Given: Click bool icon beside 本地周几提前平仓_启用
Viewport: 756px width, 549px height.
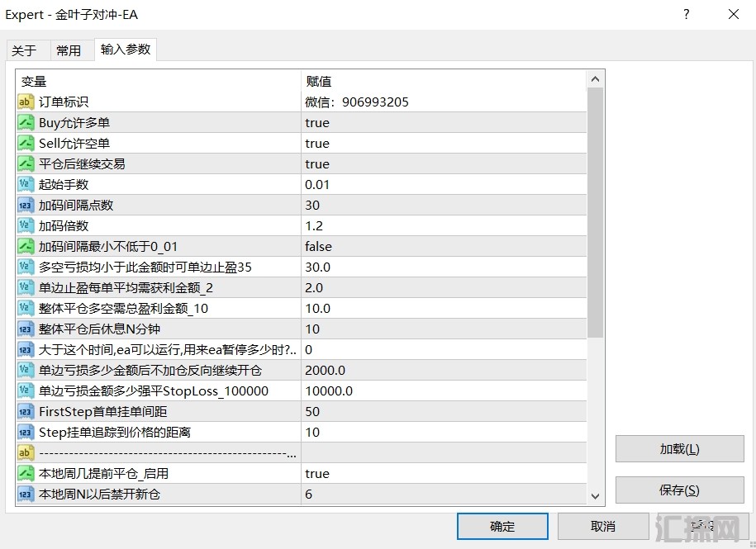Looking at the screenshot, I should (26, 473).
